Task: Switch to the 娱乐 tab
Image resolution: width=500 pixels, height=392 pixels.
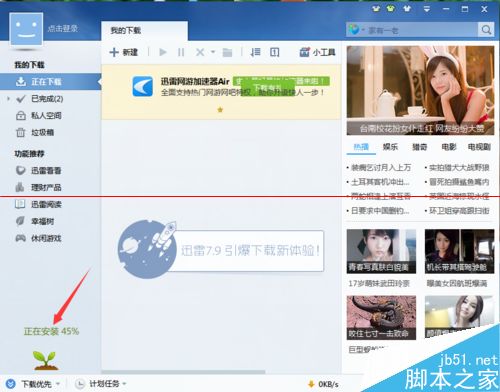Action: [x=390, y=147]
